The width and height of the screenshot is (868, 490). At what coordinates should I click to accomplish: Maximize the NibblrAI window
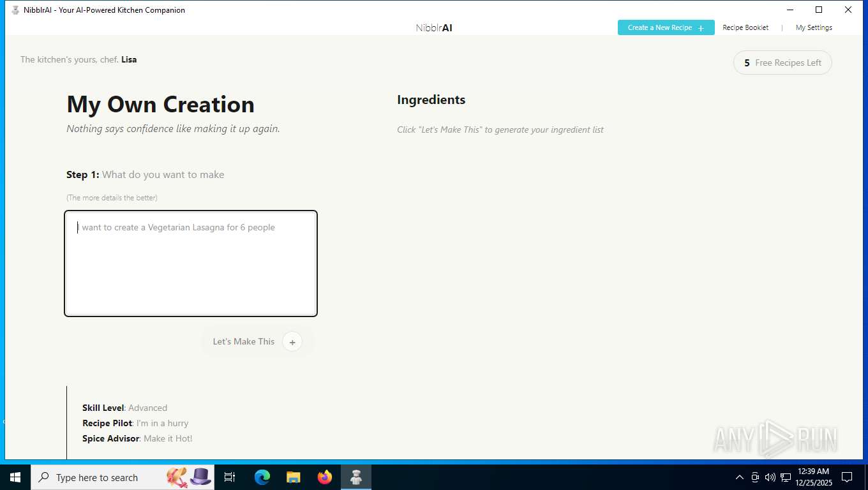[x=819, y=10]
